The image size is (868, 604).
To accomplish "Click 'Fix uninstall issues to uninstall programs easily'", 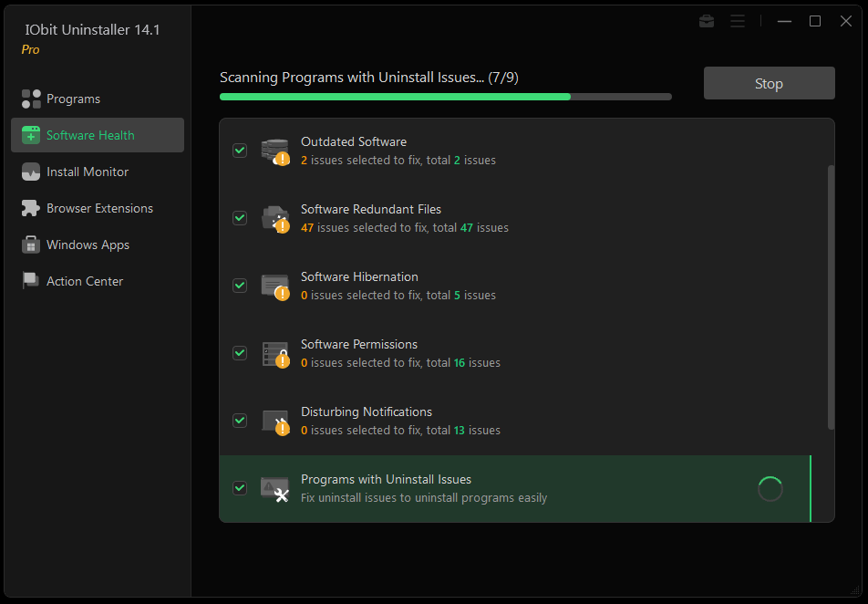I will click(x=424, y=498).
